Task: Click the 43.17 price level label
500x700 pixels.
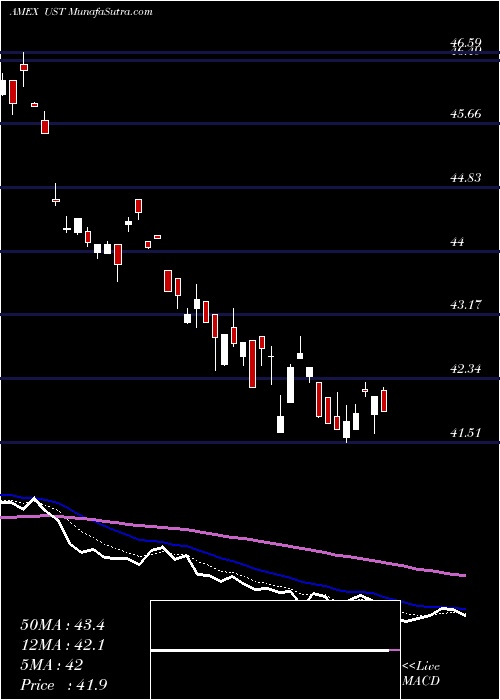Action: pyautogui.click(x=466, y=305)
